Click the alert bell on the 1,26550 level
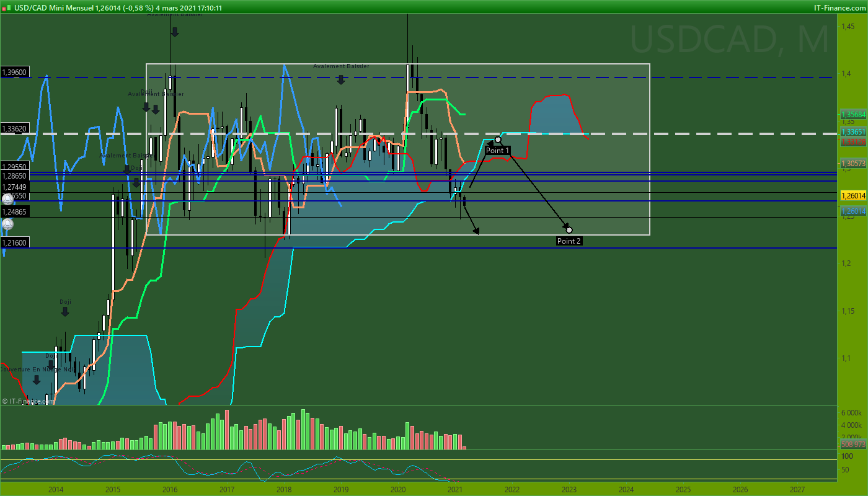 pos(7,198)
